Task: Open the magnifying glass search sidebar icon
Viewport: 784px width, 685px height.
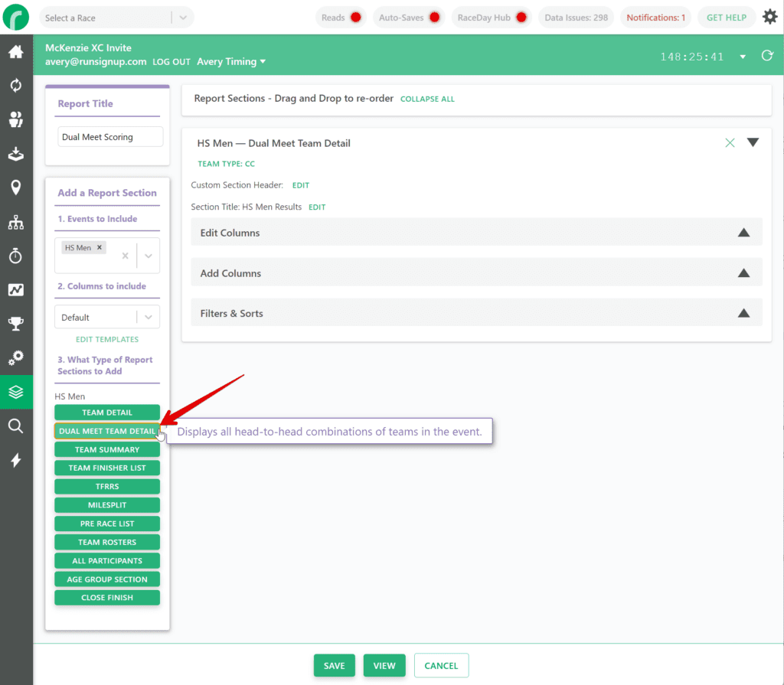Action: pyautogui.click(x=16, y=426)
